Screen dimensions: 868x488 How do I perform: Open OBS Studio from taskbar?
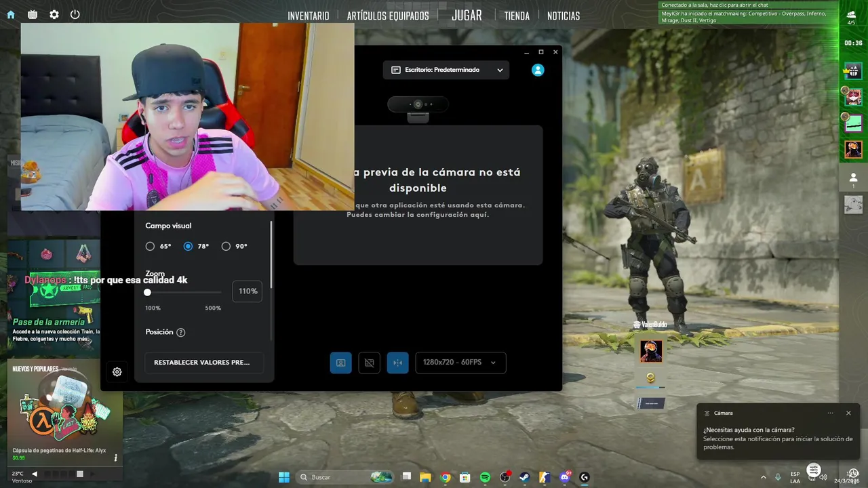505,477
